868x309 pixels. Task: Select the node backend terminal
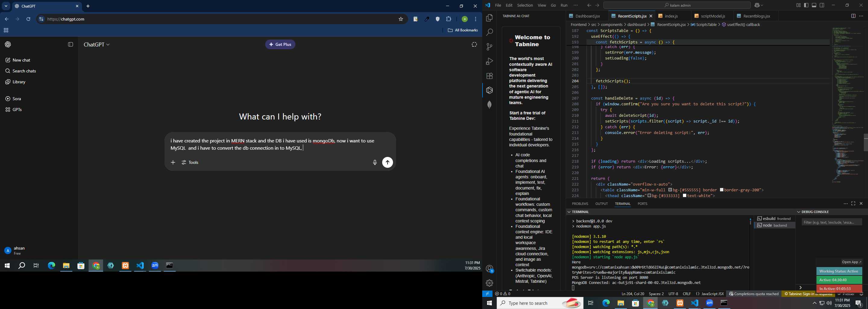tap(774, 225)
